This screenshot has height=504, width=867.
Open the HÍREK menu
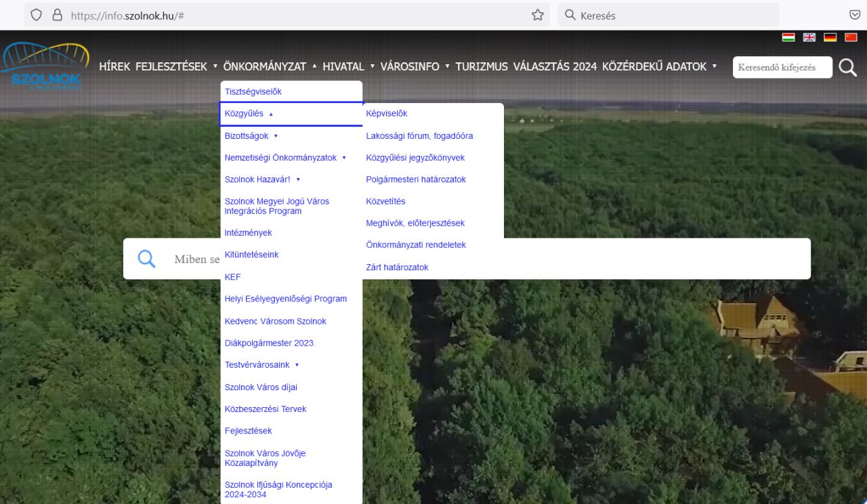[114, 66]
